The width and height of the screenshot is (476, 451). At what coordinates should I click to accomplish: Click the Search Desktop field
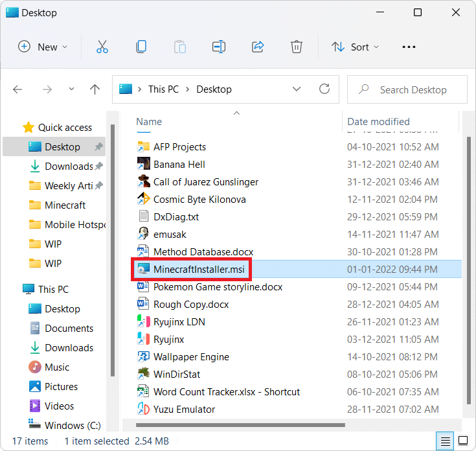(x=413, y=89)
